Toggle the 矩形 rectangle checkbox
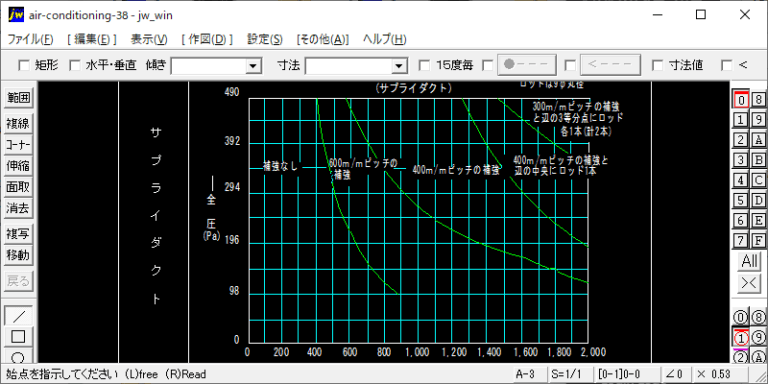The height and width of the screenshot is (384, 768). click(x=24, y=65)
